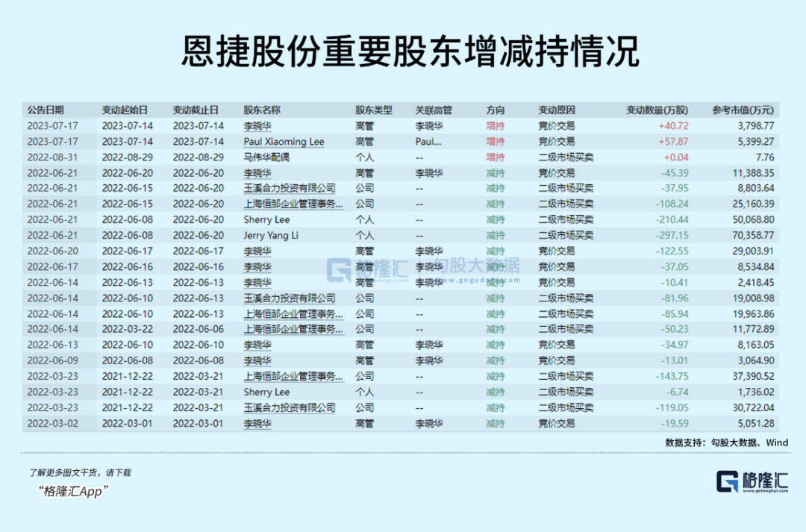
Task: Click the 参考市值(万元) column header
Action: tap(743, 110)
